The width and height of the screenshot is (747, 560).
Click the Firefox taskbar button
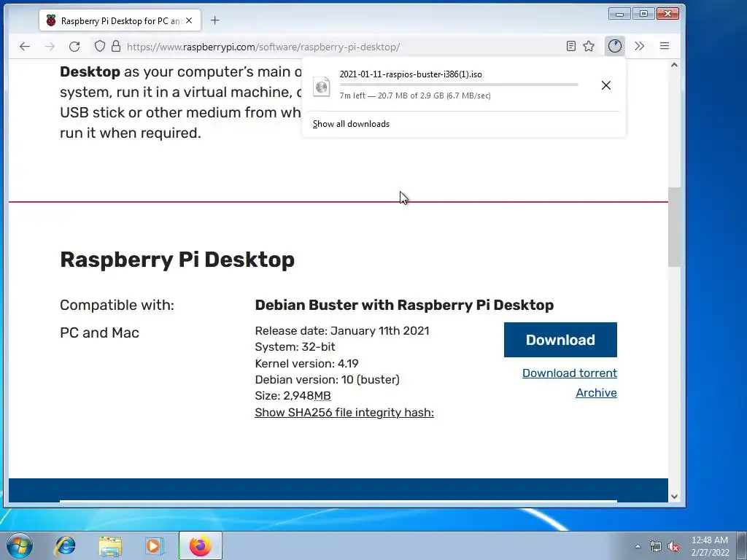tap(200, 545)
